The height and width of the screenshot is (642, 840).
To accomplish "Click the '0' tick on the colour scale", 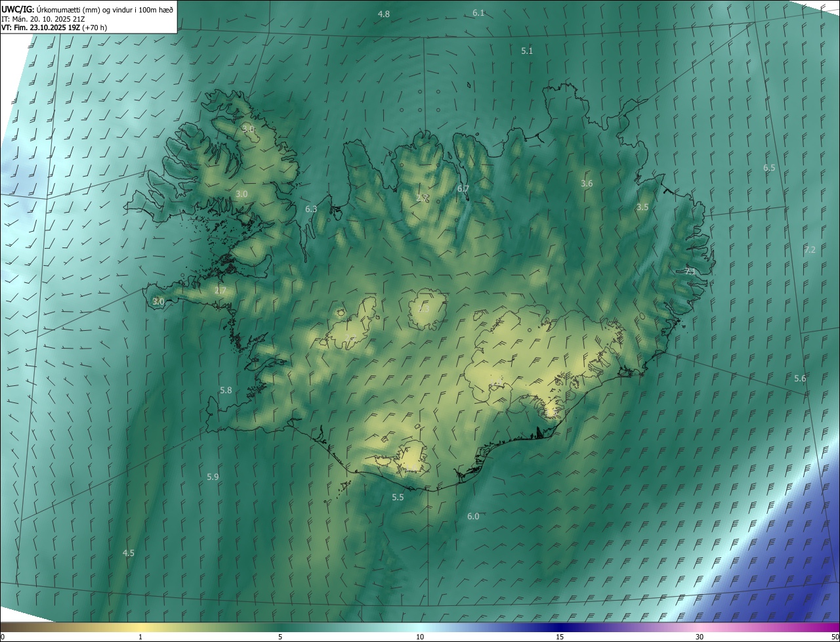I will coord(3,637).
